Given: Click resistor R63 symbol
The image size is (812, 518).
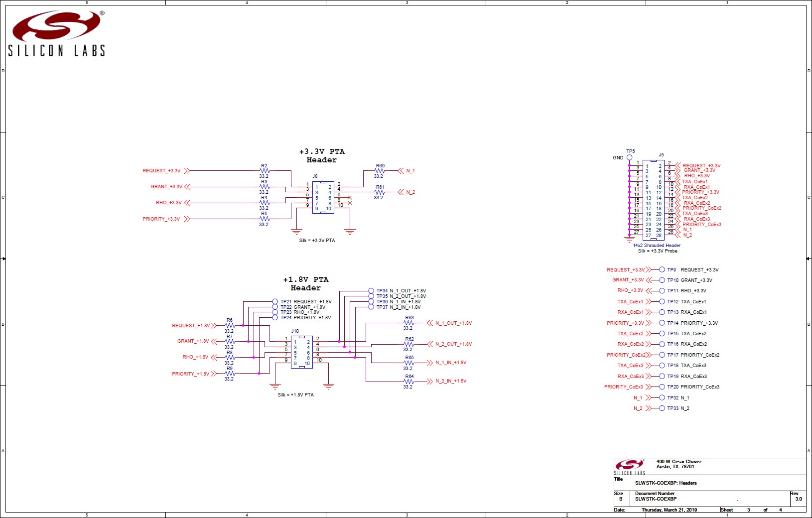Looking at the screenshot, I should point(409,323).
